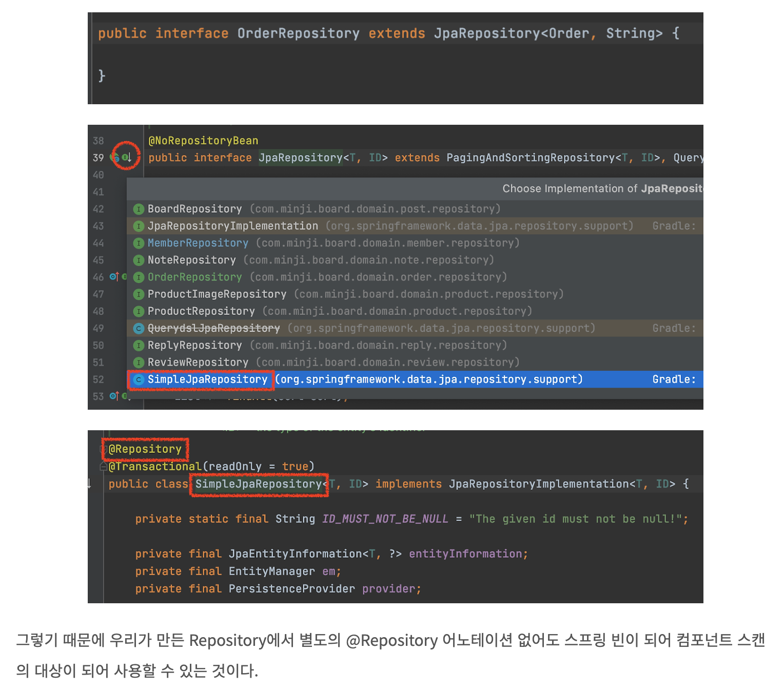This screenshot has width=784, height=689.
Task: Click the Korean paragraph mentioning @Repository 어노테이션
Action: tap(390, 655)
